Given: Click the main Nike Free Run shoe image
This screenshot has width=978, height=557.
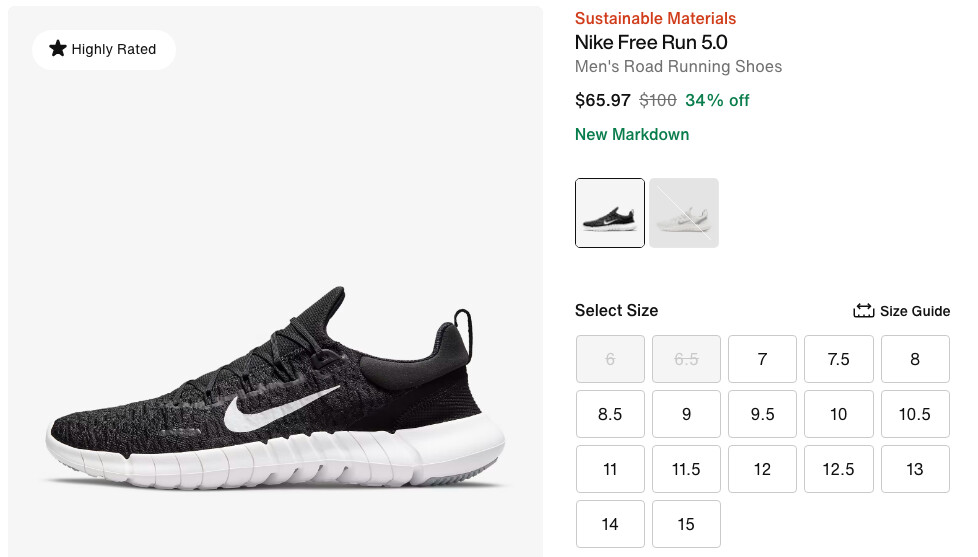Looking at the screenshot, I should 275,400.
